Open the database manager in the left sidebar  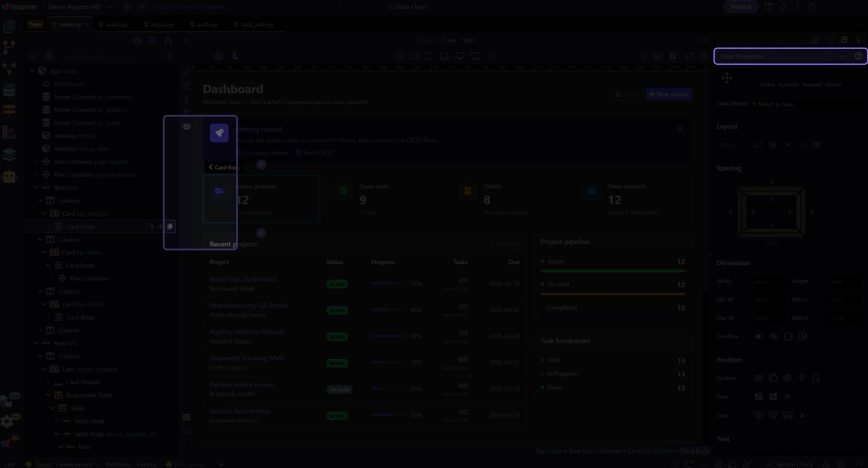coord(9,90)
